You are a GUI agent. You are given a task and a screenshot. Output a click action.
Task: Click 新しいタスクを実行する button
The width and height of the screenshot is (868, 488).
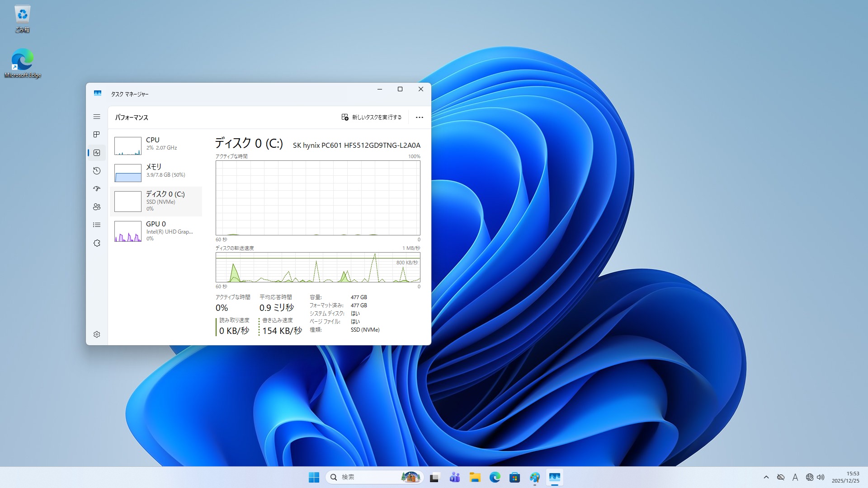pyautogui.click(x=372, y=117)
